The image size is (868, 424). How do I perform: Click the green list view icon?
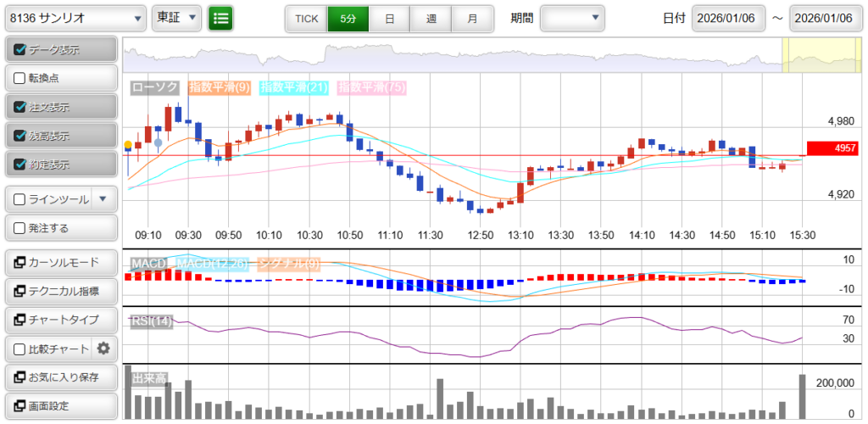click(x=221, y=18)
